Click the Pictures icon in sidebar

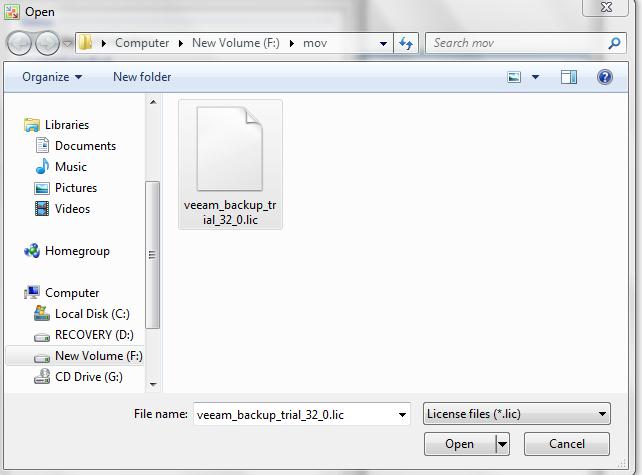(42, 188)
